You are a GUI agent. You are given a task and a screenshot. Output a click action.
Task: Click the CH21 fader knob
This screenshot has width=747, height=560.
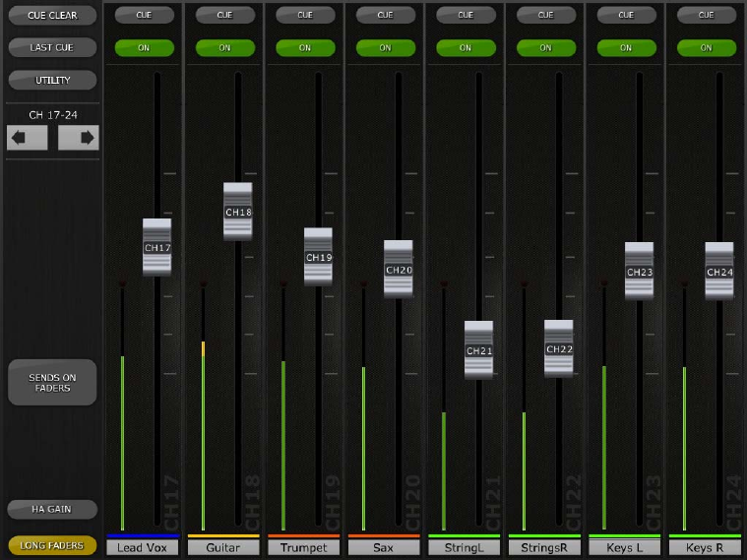point(478,350)
